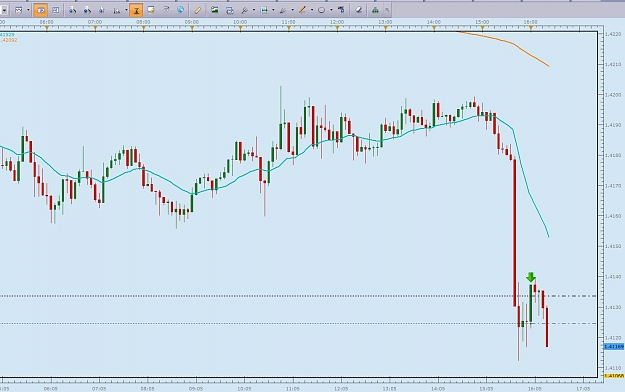
Task: Toggle the first orange-highlighted toolbar button
Action: tap(41, 10)
